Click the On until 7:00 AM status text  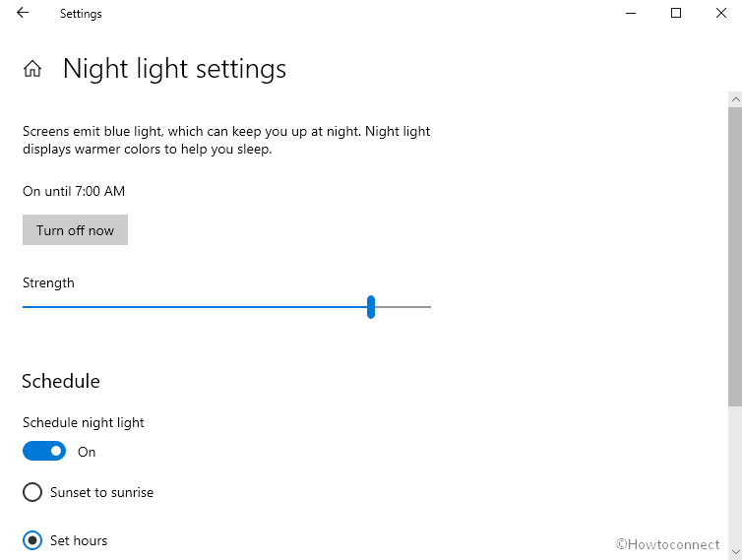tap(74, 191)
